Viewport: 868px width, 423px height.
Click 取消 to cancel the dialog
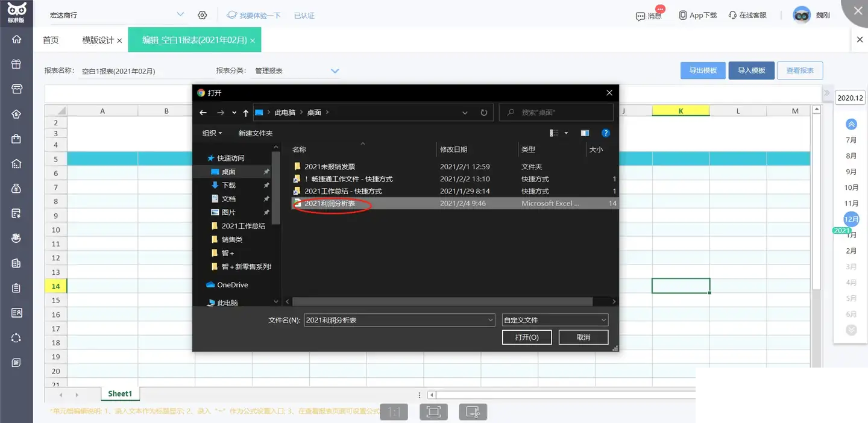pos(583,337)
